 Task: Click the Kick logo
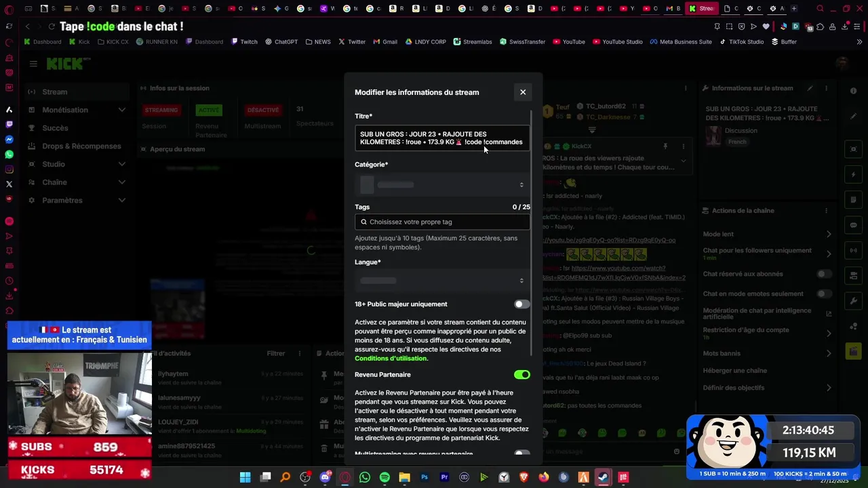pyautogui.click(x=65, y=64)
